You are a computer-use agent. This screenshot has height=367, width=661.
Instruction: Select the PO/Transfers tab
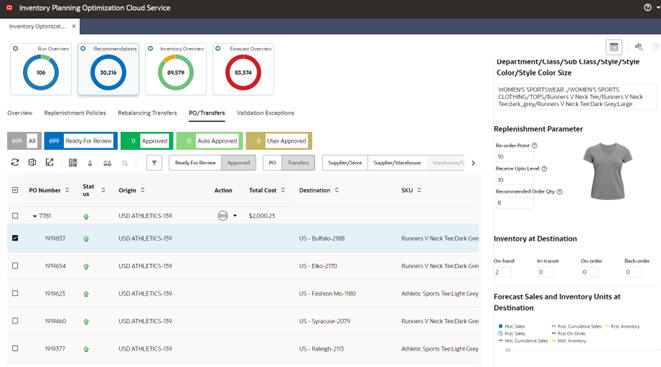point(207,113)
